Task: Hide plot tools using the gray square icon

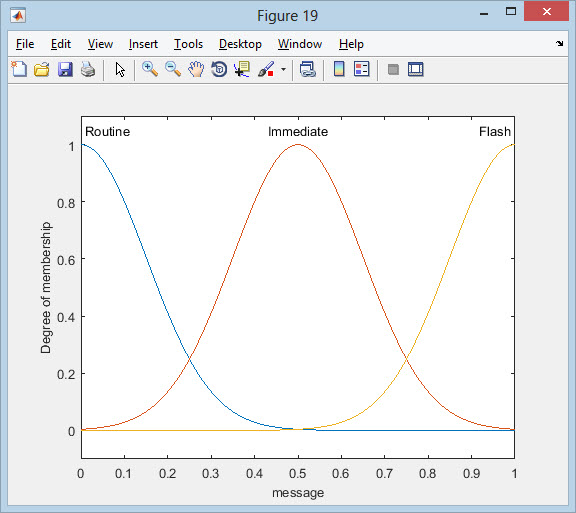Action: (393, 69)
